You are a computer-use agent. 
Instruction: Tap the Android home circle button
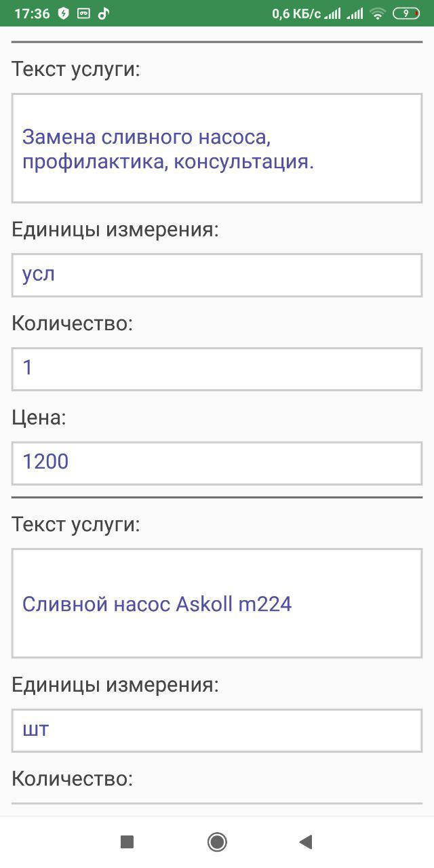coord(217,842)
